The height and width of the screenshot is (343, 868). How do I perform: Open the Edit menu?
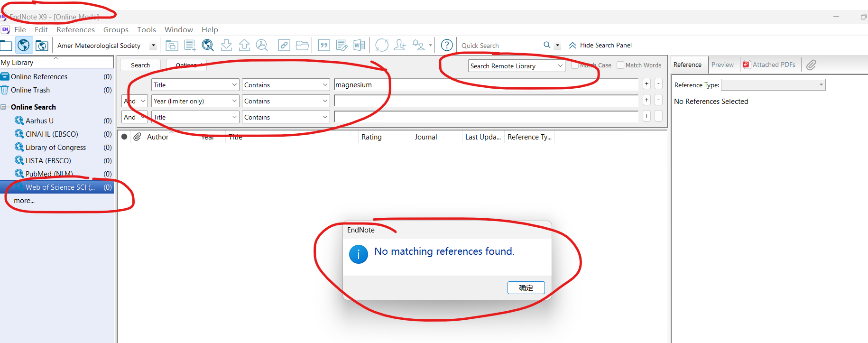coord(41,29)
